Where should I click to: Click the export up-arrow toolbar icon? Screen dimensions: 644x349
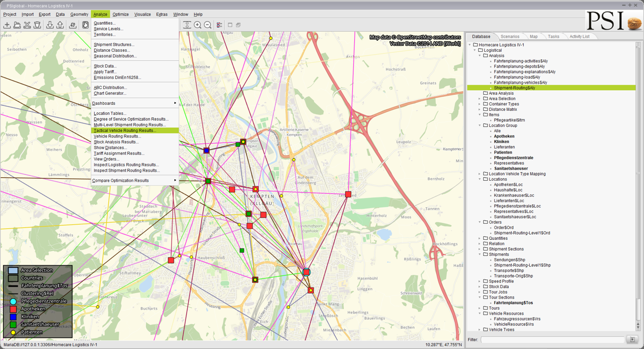pos(60,25)
